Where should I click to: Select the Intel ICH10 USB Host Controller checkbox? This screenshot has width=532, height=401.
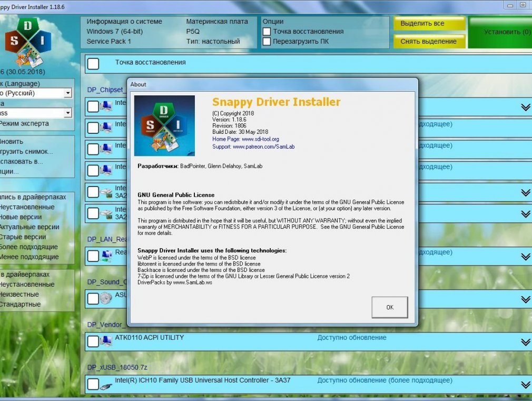(93, 384)
